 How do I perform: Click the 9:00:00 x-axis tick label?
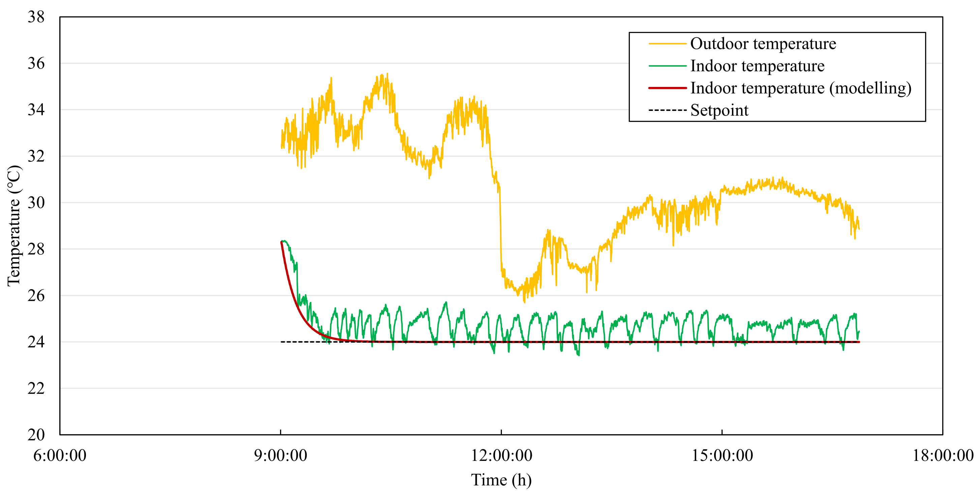pyautogui.click(x=280, y=455)
